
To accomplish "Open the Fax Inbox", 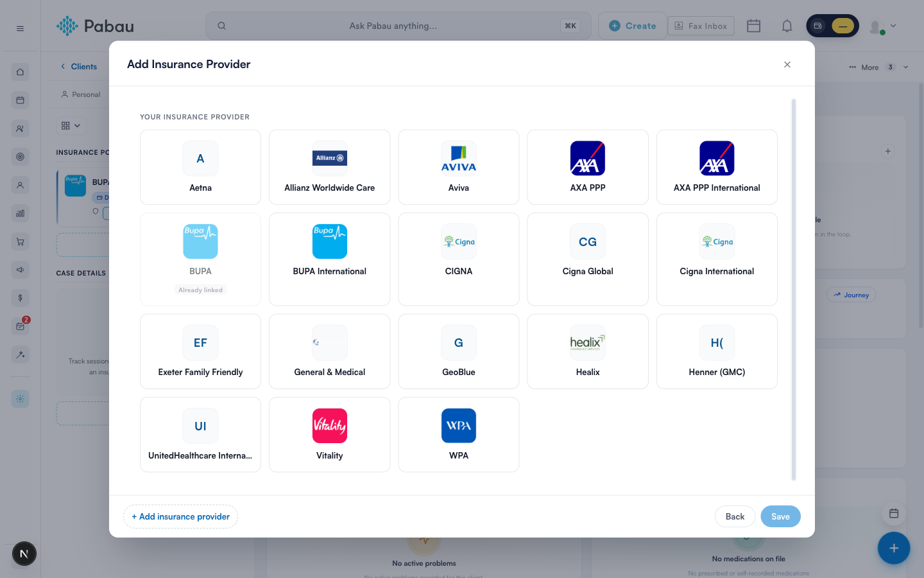I will 701,26.
